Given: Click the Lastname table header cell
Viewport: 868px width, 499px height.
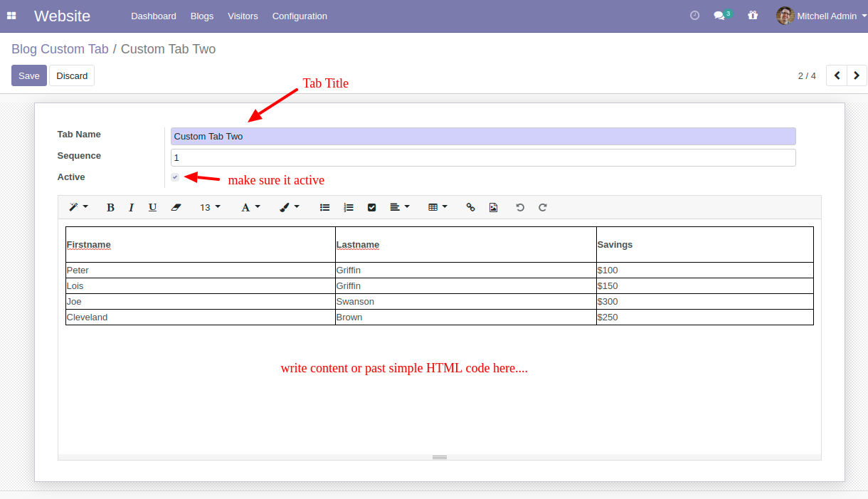Looking at the screenshot, I should (x=466, y=245).
